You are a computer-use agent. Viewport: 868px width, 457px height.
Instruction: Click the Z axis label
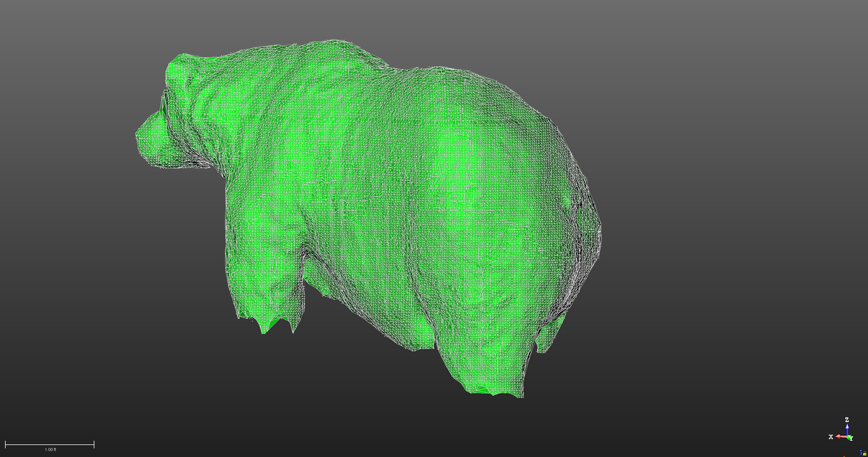pyautogui.click(x=847, y=420)
